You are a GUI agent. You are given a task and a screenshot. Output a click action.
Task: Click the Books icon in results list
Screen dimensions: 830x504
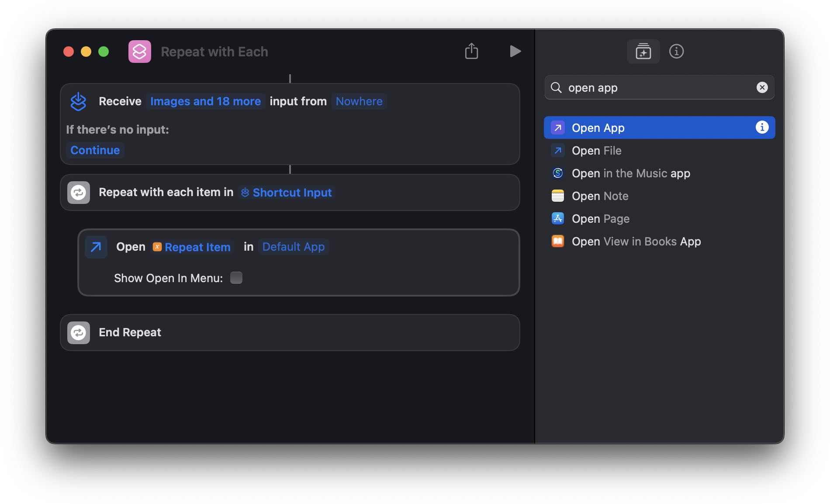(557, 241)
